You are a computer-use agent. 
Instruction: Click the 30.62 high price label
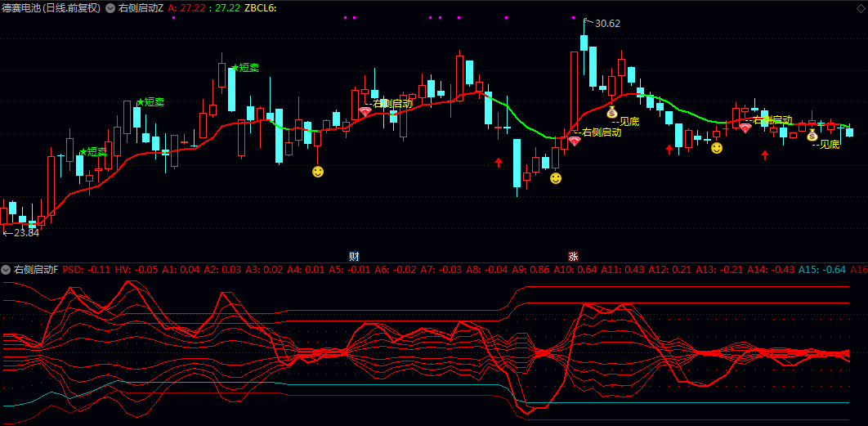coord(608,23)
